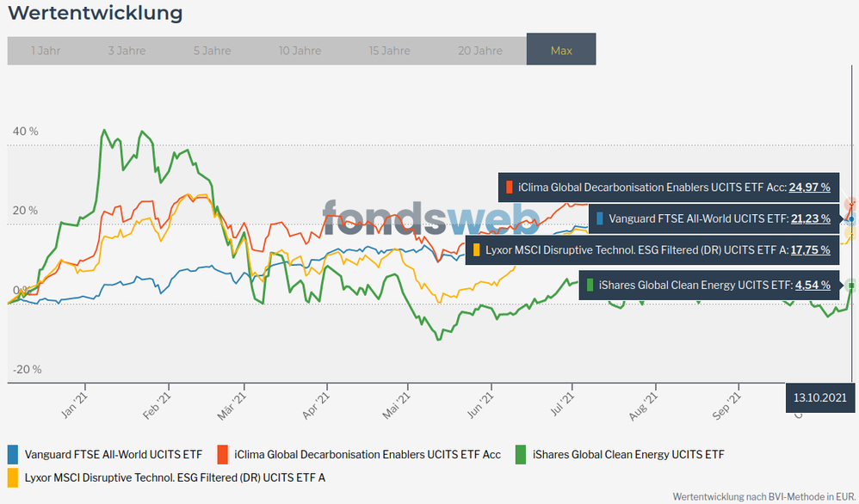Click the Max period tab
Screen dimensions: 859x504
point(561,51)
